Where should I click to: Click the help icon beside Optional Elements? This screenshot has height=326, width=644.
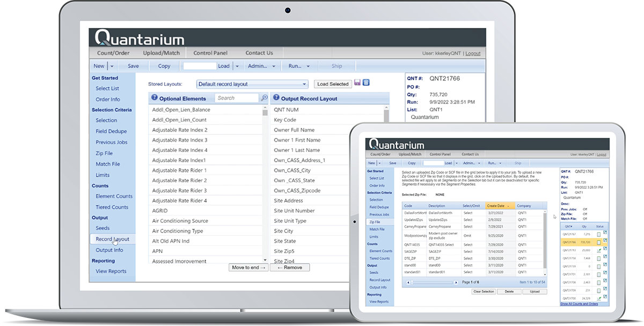155,98
